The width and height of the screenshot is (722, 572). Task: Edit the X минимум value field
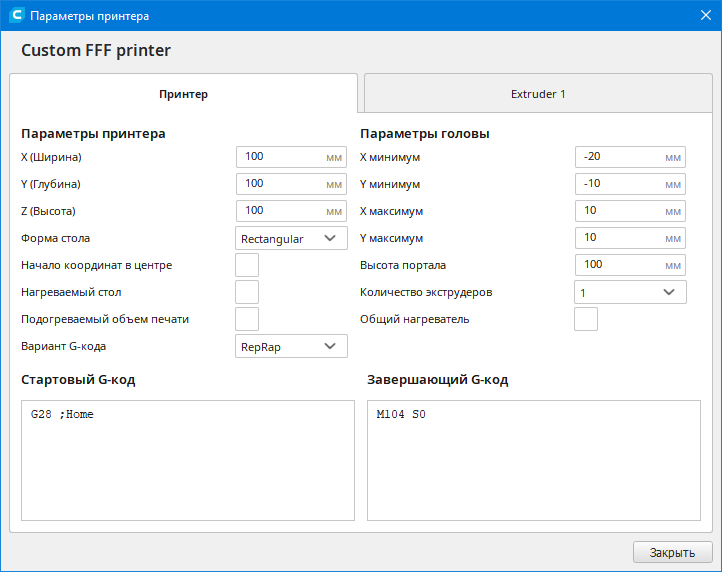[x=620, y=157]
